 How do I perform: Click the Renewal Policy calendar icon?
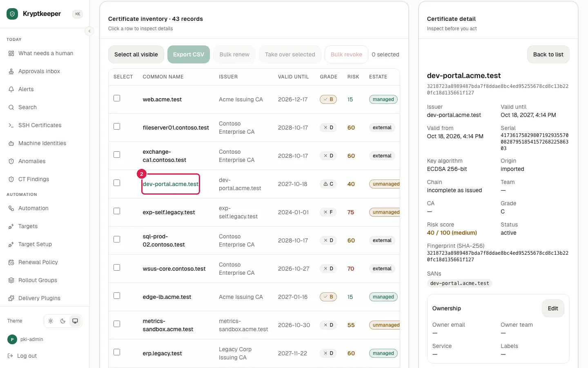tap(11, 262)
